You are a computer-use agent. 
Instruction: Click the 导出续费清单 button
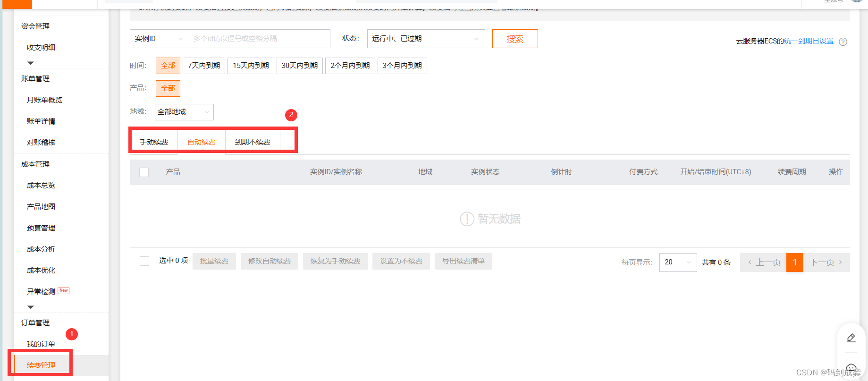pyautogui.click(x=463, y=261)
